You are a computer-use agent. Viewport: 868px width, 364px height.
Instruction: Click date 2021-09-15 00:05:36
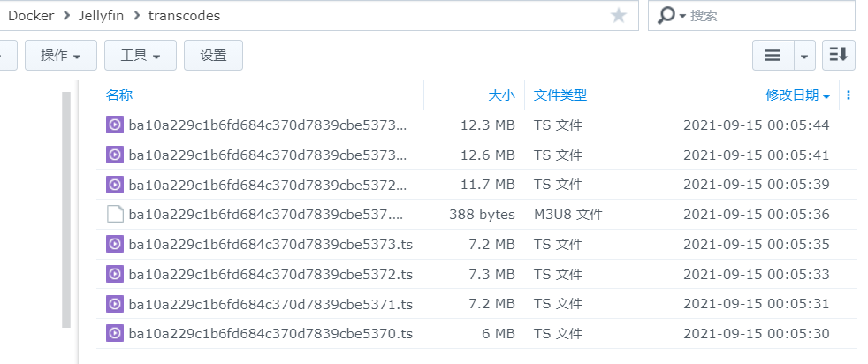point(756,214)
